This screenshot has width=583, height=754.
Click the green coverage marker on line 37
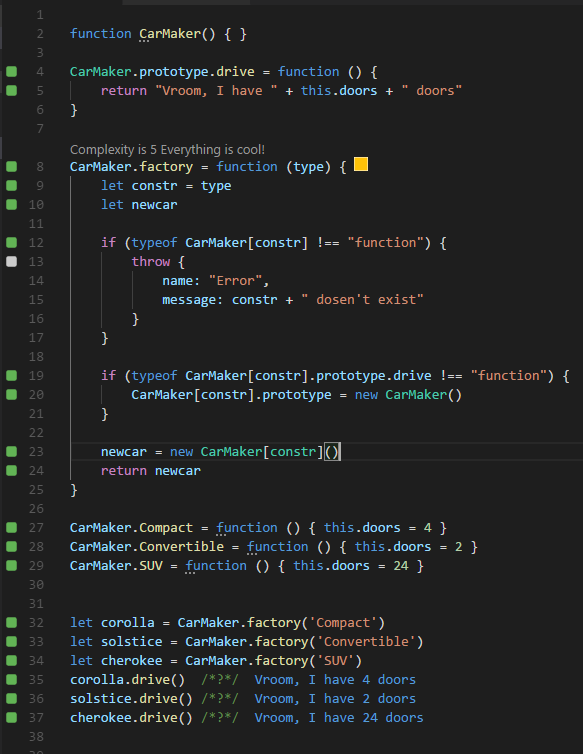tap(12, 717)
